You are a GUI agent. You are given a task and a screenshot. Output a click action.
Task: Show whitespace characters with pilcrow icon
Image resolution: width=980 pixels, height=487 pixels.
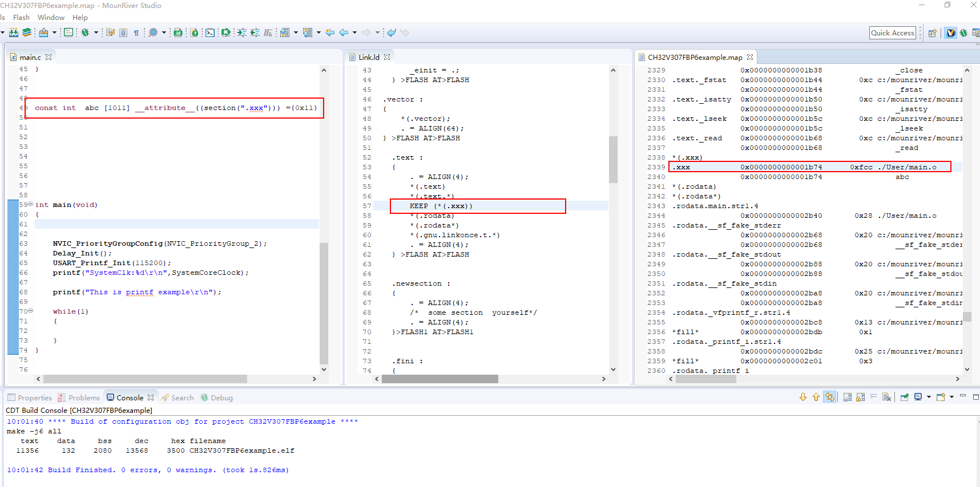click(x=136, y=33)
